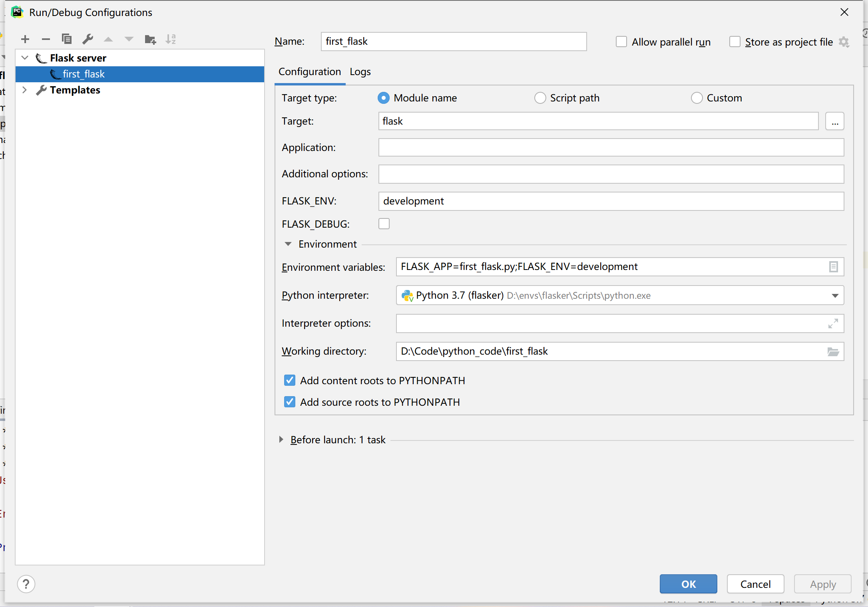Copy the configuration using the duplicate icon
Image resolution: width=868 pixels, height=607 pixels.
67,39
